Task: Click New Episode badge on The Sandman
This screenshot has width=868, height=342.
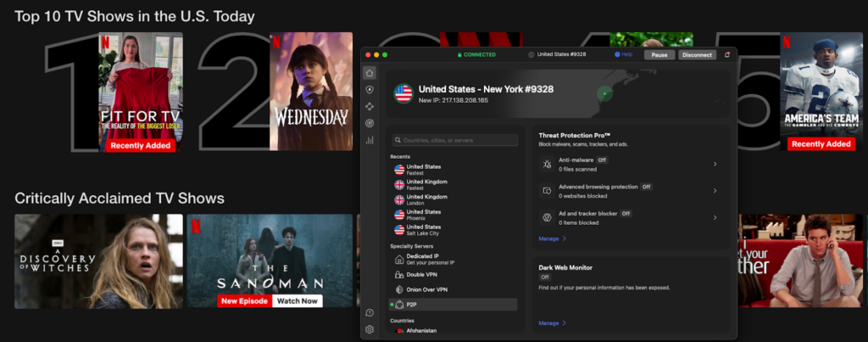Action: [x=245, y=301]
